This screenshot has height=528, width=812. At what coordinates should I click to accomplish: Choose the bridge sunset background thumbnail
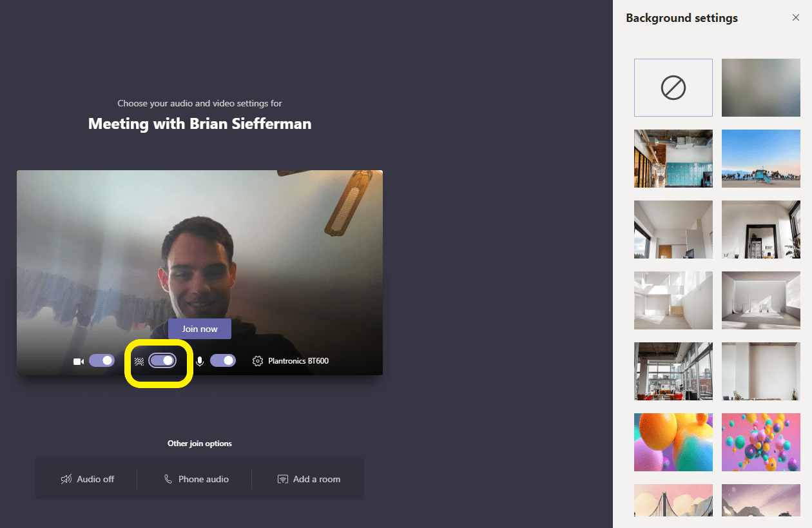coord(673,500)
